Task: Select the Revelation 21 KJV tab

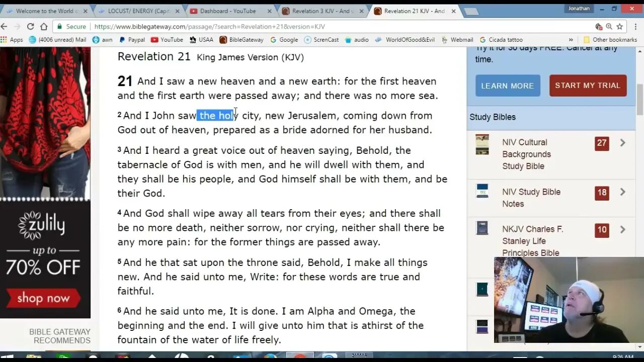Action: (x=414, y=11)
